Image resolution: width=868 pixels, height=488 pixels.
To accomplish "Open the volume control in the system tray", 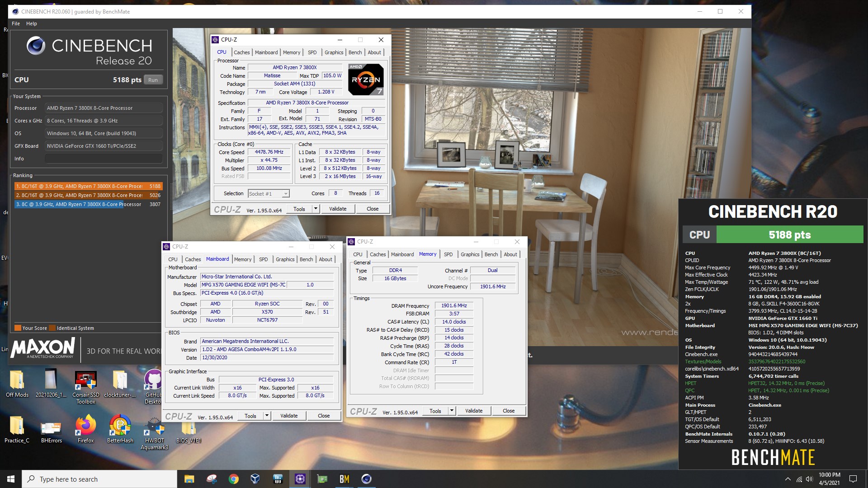I will [x=809, y=479].
